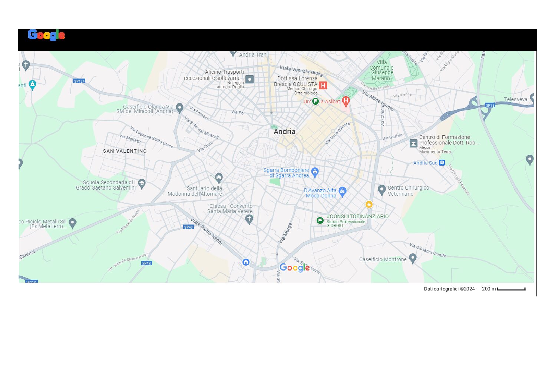This screenshot has width=555, height=392.
Task: Select the Andria Sud train station icon
Action: point(442,163)
